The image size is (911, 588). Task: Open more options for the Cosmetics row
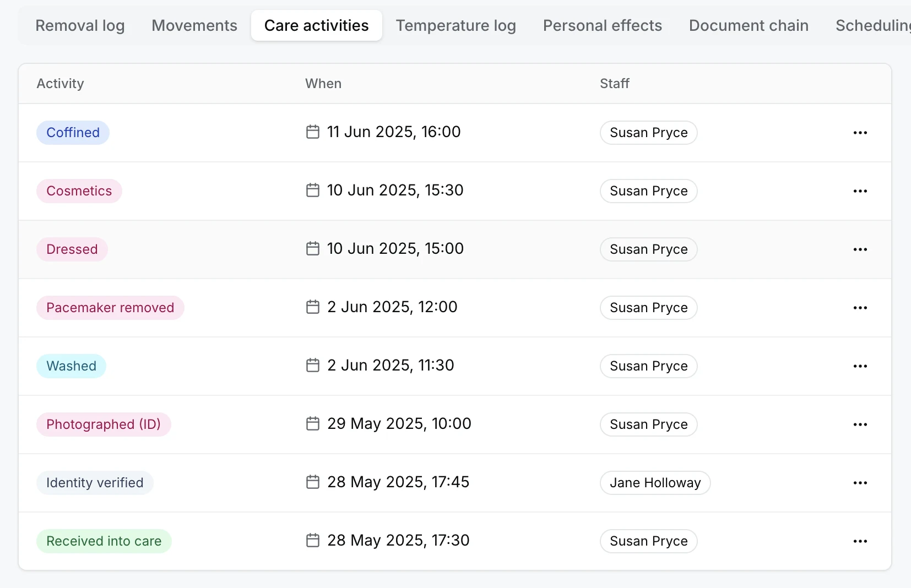(860, 191)
